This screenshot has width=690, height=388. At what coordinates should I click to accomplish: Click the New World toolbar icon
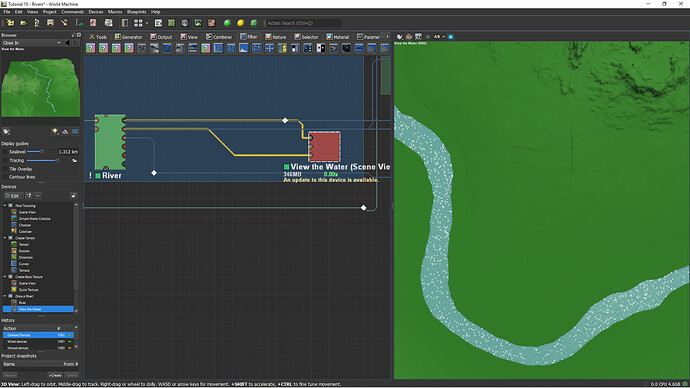click(x=10, y=23)
